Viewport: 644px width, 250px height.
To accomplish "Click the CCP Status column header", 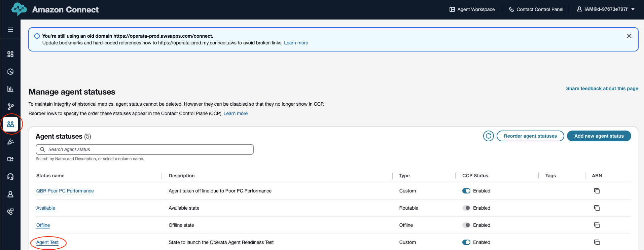I will tap(475, 176).
